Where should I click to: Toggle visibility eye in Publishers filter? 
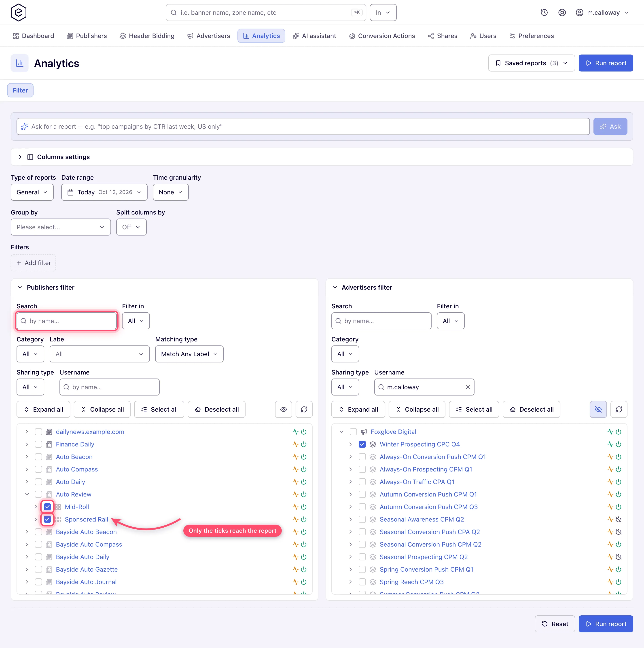tap(284, 409)
